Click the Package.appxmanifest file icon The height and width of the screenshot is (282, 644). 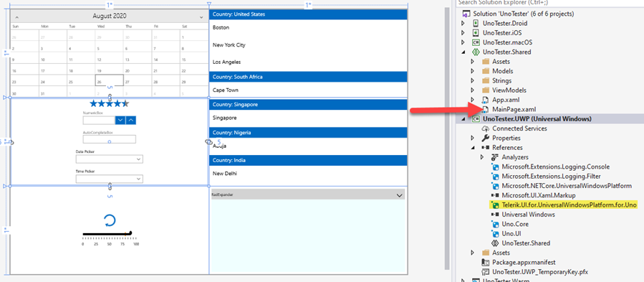tap(486, 262)
